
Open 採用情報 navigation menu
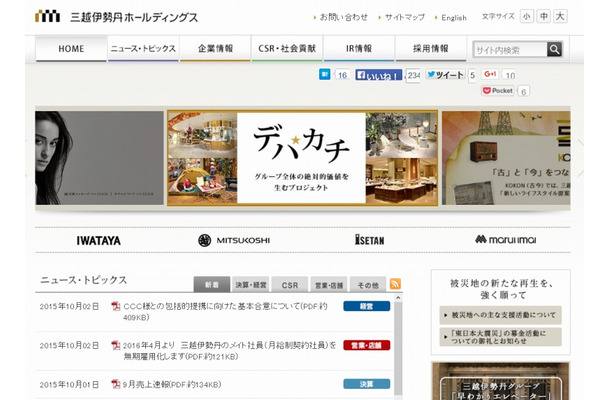pyautogui.click(x=431, y=49)
